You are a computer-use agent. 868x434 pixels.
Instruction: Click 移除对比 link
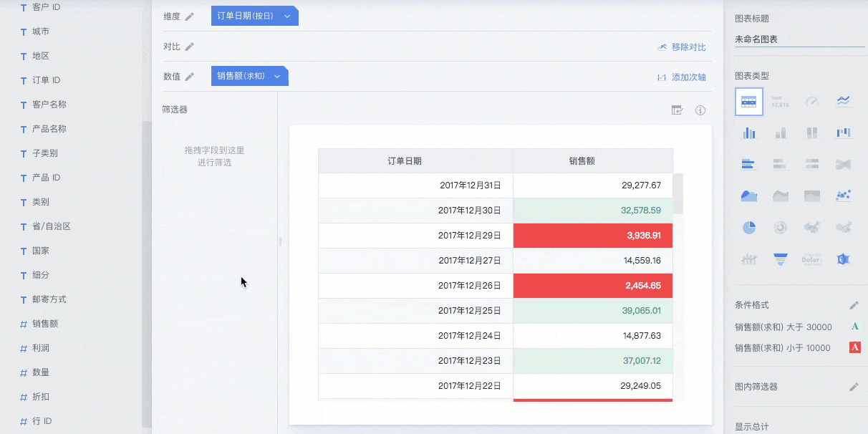(681, 47)
